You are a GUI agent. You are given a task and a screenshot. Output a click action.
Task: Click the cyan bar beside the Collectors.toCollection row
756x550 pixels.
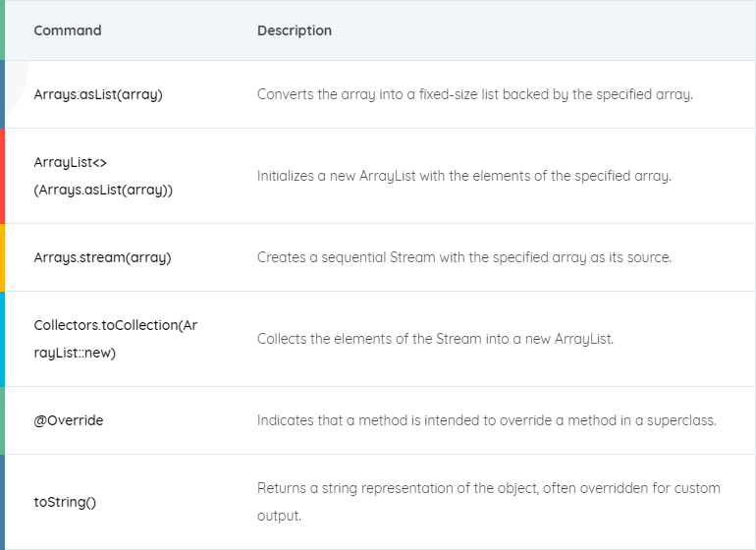(x=2, y=339)
